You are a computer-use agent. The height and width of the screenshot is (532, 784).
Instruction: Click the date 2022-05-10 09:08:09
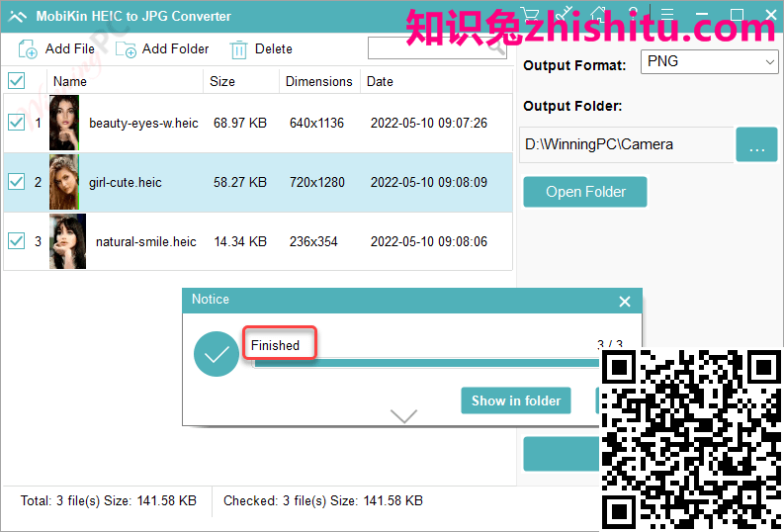point(429,182)
